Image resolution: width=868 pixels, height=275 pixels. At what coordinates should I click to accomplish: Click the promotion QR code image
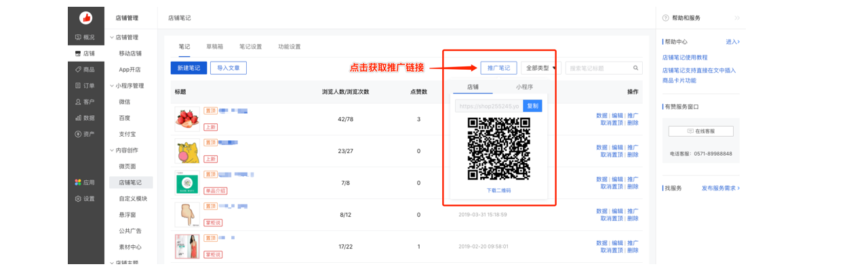(498, 148)
